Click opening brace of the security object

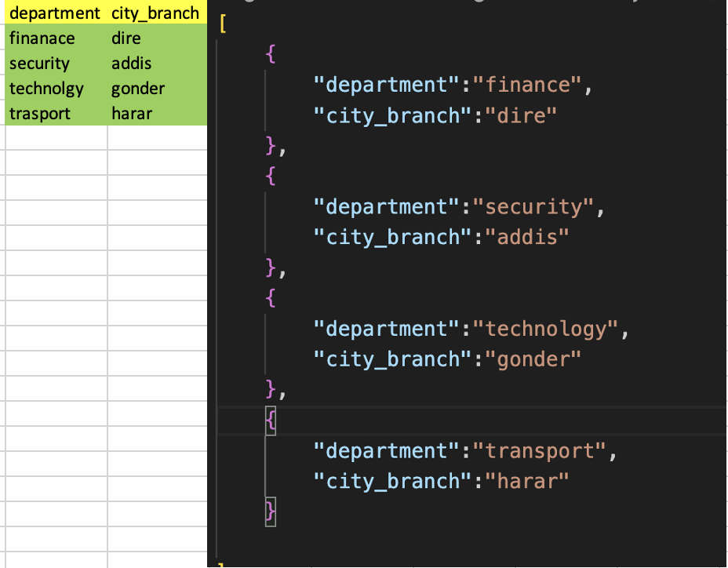[271, 177]
